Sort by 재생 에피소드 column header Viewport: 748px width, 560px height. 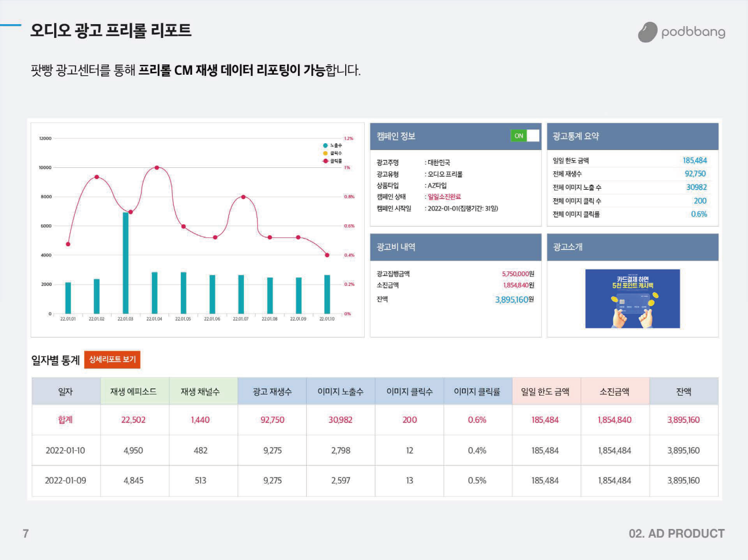(x=133, y=392)
